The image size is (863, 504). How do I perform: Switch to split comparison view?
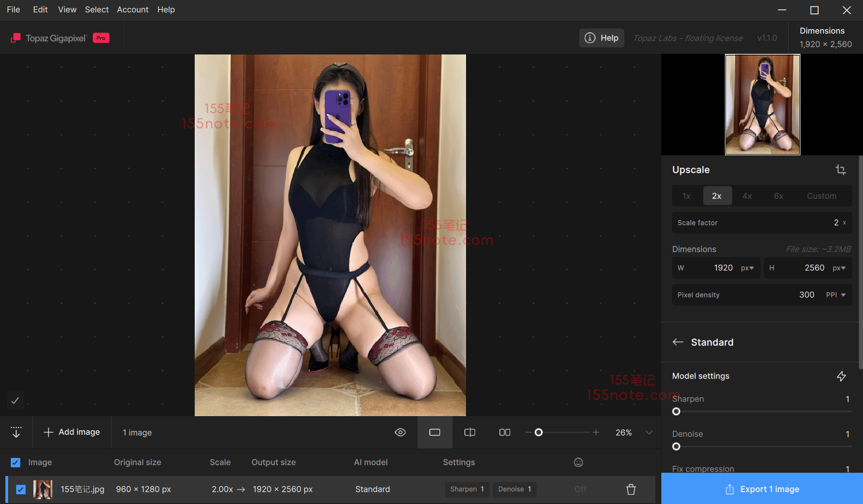470,432
